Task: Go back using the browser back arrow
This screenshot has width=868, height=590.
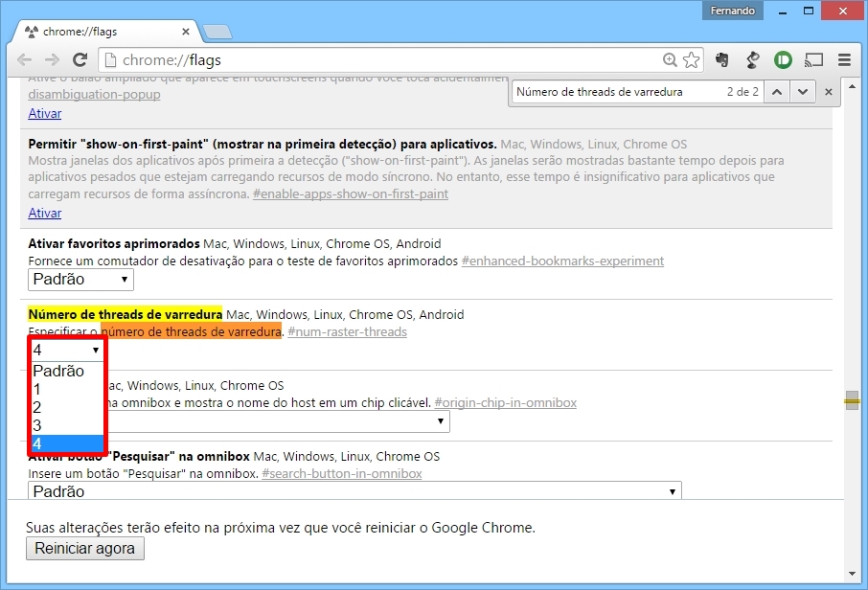Action: pos(24,59)
